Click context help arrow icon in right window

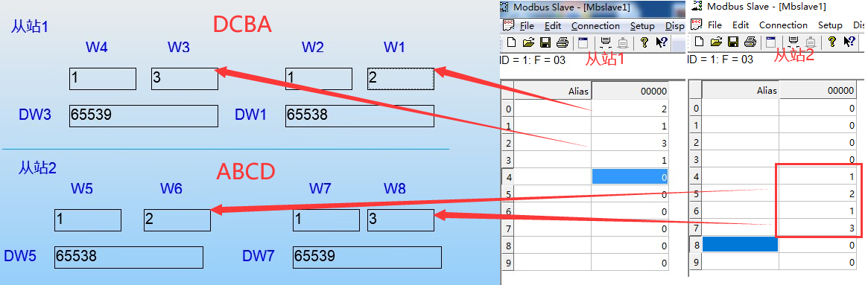coord(849,42)
